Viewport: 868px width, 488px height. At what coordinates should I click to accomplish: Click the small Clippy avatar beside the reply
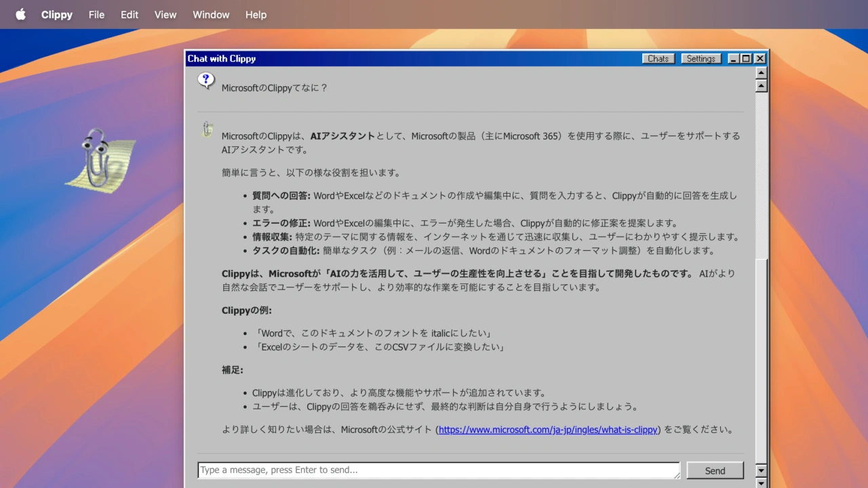click(207, 129)
